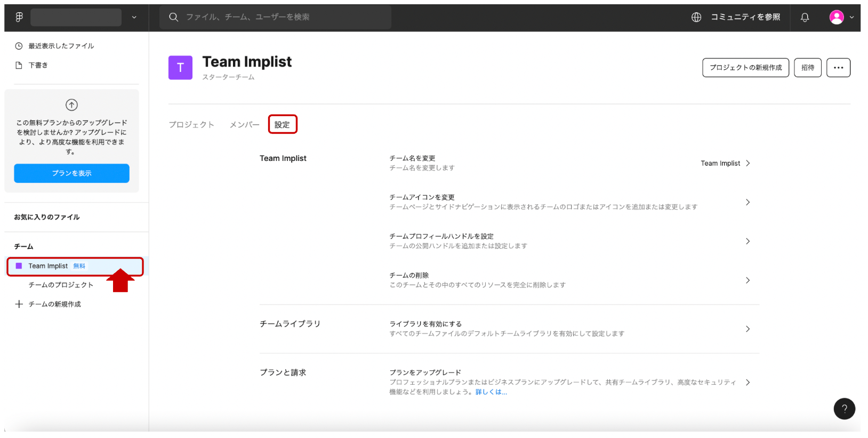The width and height of the screenshot is (868, 438).
Task: Click the purple T team avatar
Action: pyautogui.click(x=180, y=68)
